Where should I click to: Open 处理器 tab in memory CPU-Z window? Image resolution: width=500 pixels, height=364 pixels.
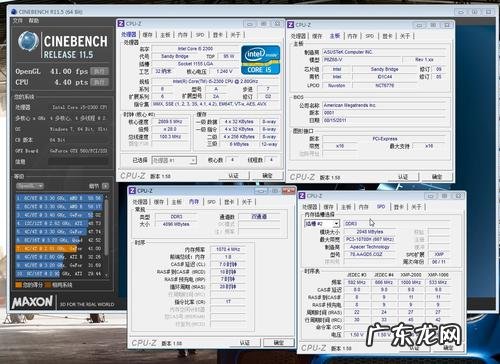(140, 202)
